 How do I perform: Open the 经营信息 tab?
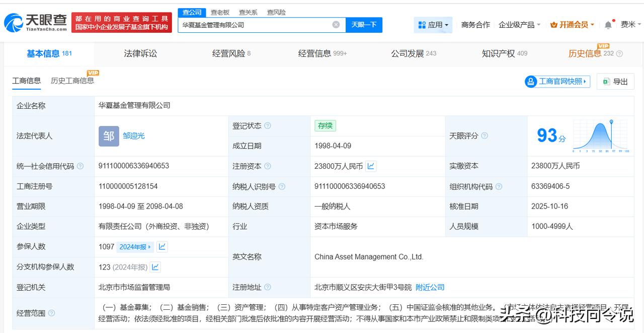point(323,53)
